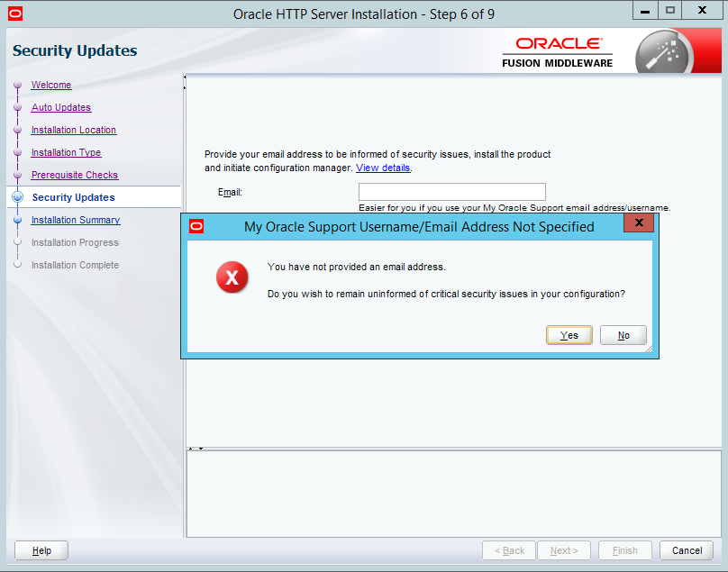Click the red error X icon
This screenshot has width=728, height=572.
[x=232, y=278]
